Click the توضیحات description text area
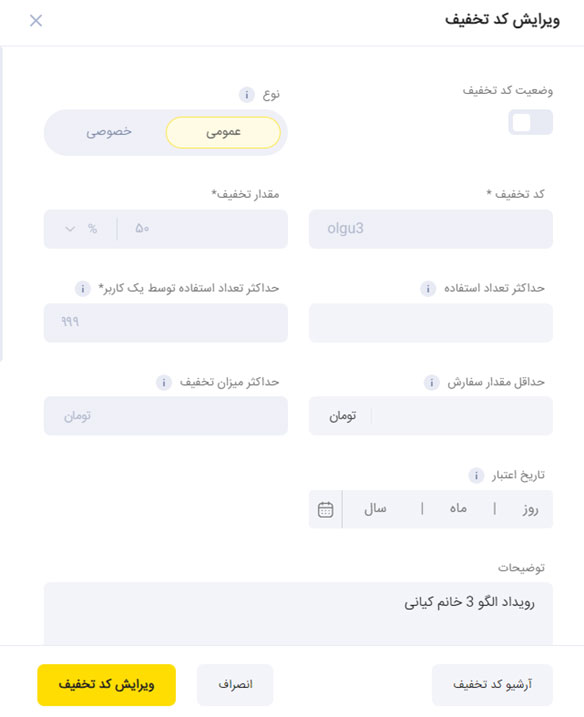584x717 pixels. [x=298, y=614]
